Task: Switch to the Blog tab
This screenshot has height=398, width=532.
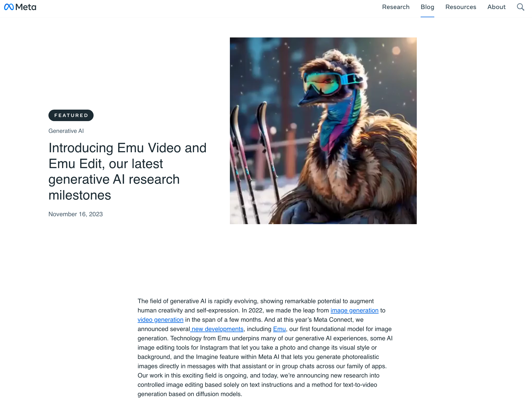Action: 427,7
